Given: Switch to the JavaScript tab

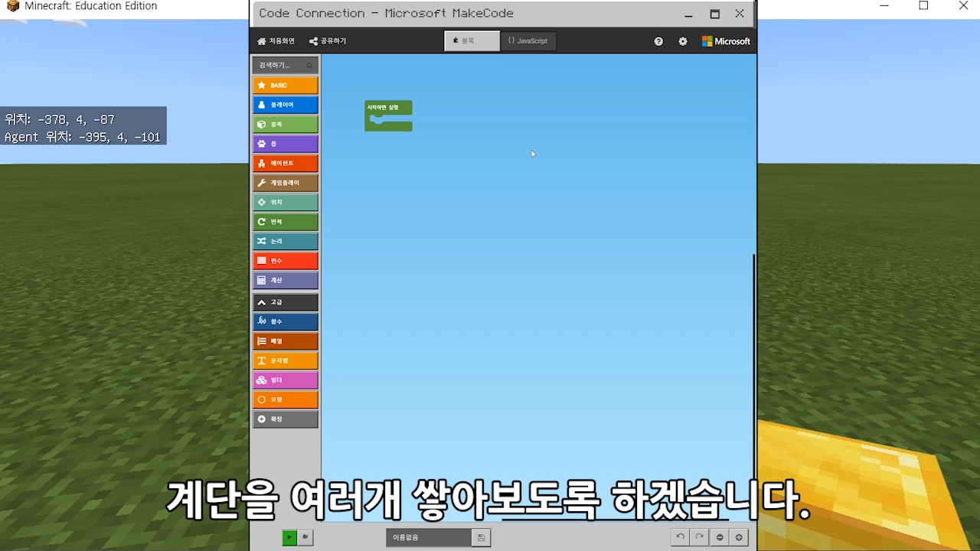Looking at the screenshot, I should (528, 41).
